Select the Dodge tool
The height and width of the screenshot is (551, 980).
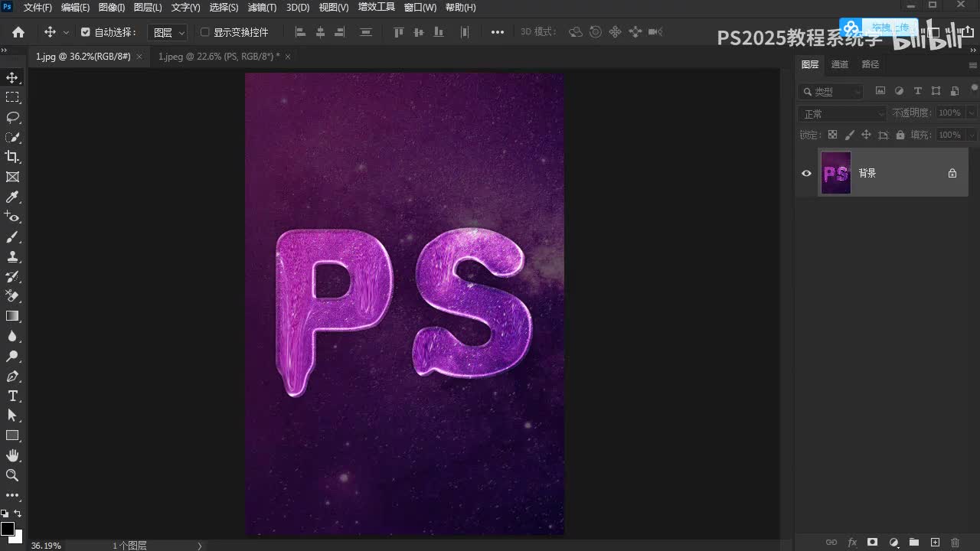12,356
